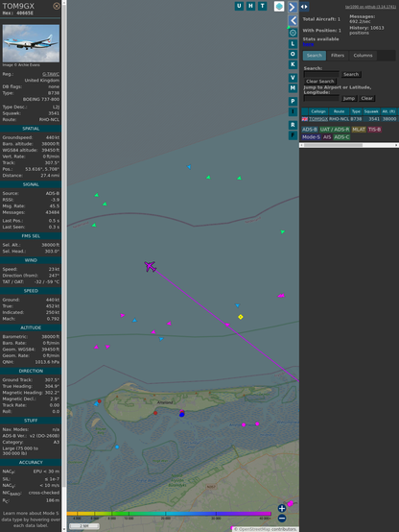Switch to the Columns tab

pyautogui.click(x=363, y=56)
